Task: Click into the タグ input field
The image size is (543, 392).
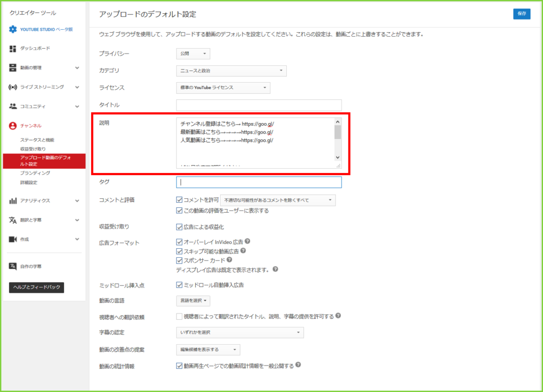Action: coord(259,182)
